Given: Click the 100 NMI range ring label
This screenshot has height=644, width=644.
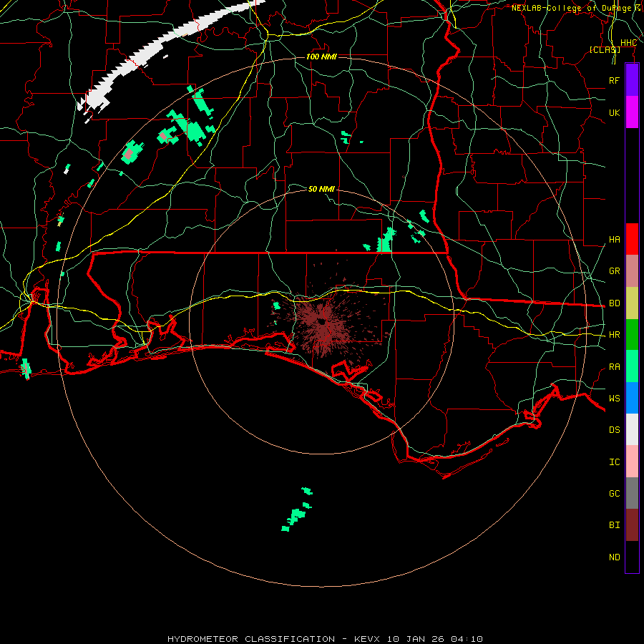Looking at the screenshot, I should [x=321, y=57].
